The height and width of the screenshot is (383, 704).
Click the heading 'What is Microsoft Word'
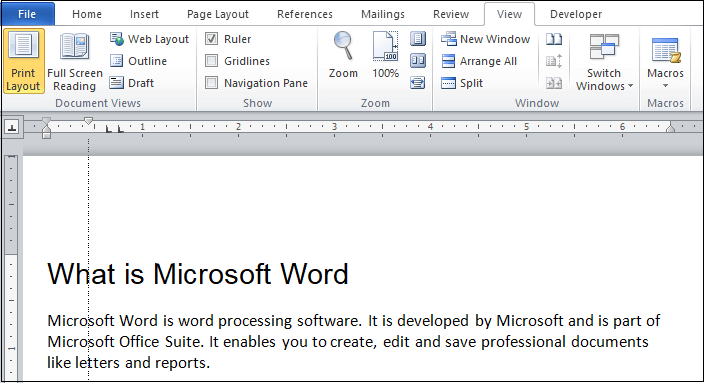coord(198,274)
